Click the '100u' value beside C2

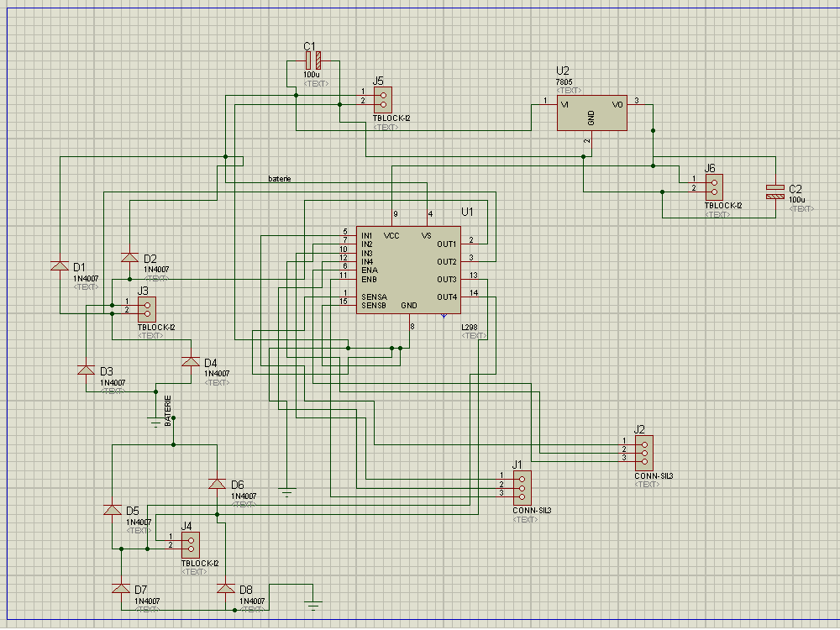(x=797, y=200)
